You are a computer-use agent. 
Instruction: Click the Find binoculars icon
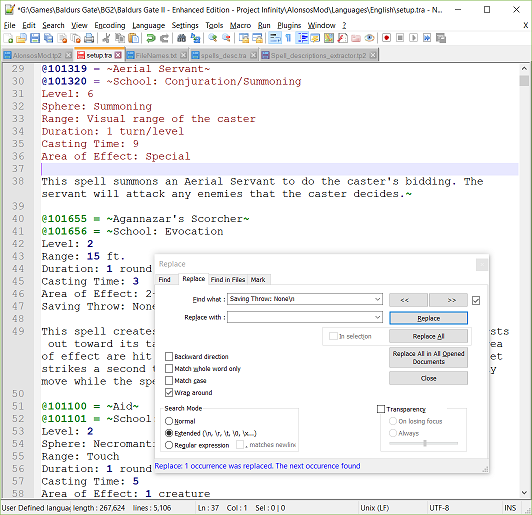[182, 38]
